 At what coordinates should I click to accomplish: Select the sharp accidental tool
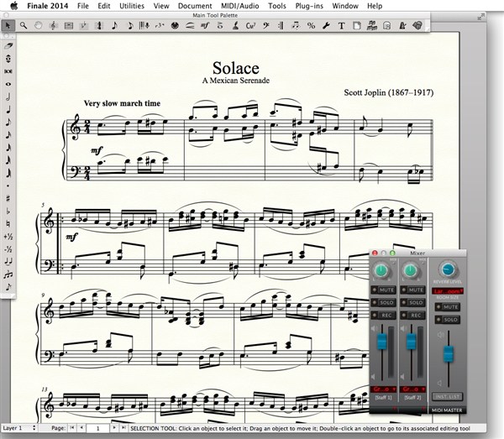coord(8,198)
